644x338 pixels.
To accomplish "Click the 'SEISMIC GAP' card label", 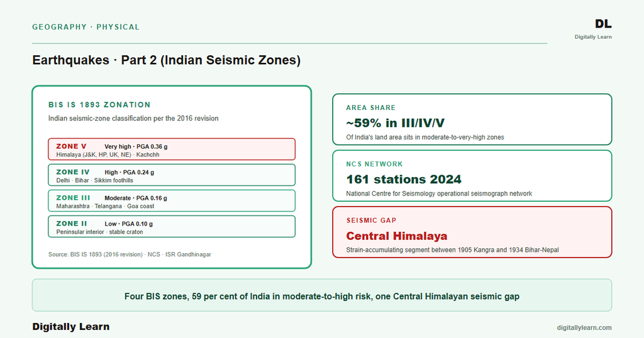I will [371, 221].
